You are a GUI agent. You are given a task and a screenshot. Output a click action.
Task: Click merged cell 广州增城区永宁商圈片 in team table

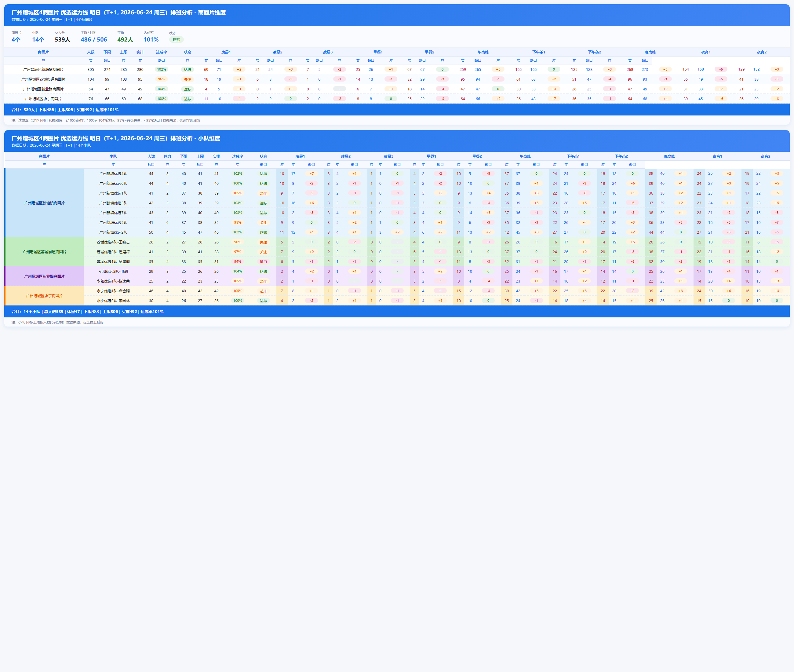44,296
